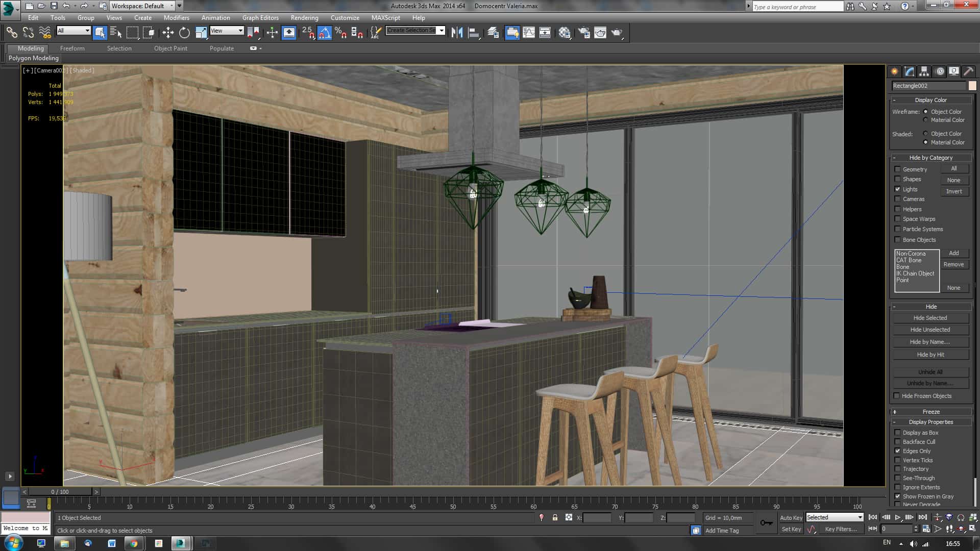
Task: Click the Select by Name icon
Action: click(x=116, y=33)
